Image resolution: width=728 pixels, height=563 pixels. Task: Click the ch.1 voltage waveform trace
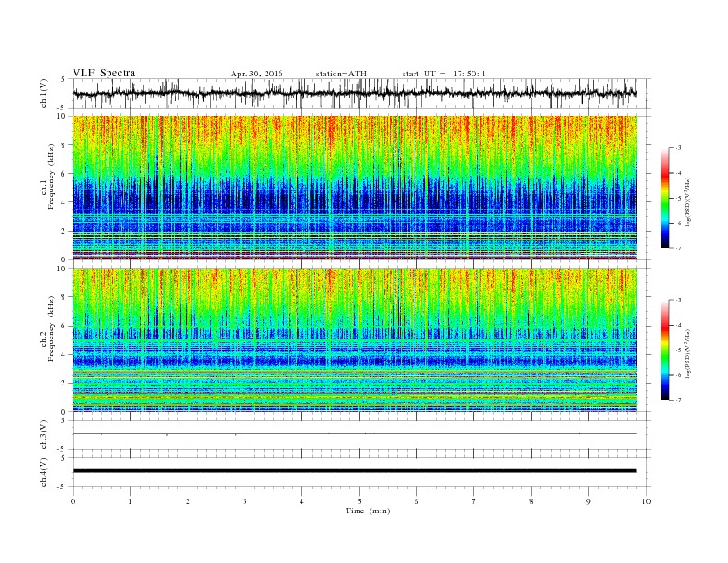pyautogui.click(x=355, y=93)
